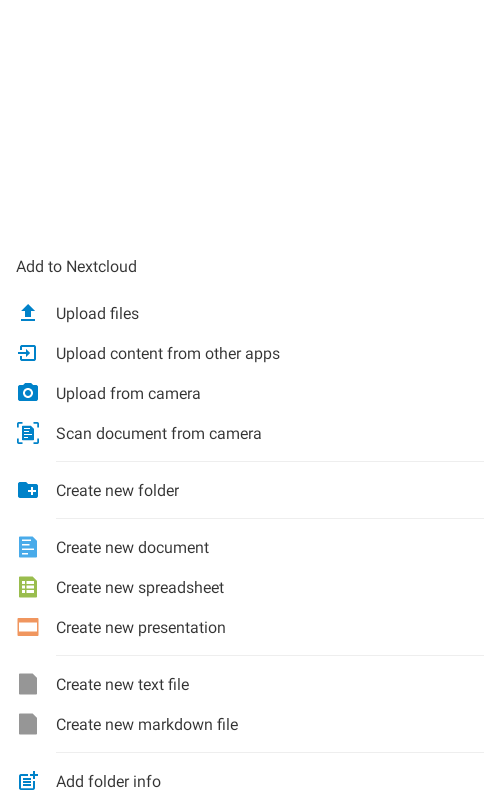Tap the gray markdown file icon

28,724
